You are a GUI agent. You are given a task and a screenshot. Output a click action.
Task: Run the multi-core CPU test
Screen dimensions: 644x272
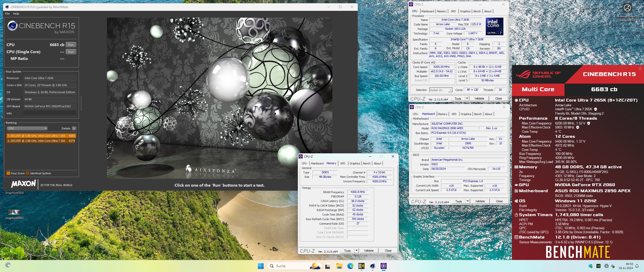71,45
